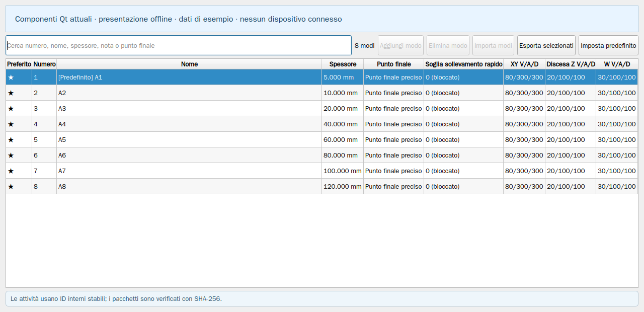Click the Aggiungi modo button
The height and width of the screenshot is (312, 644).
(x=400, y=45)
